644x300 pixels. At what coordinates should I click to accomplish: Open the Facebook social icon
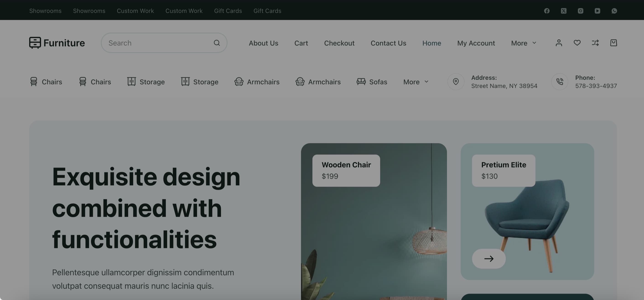[x=547, y=11]
